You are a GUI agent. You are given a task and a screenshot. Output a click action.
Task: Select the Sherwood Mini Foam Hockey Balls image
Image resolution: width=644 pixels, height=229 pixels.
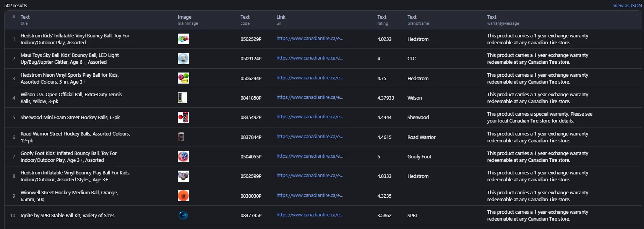click(183, 117)
